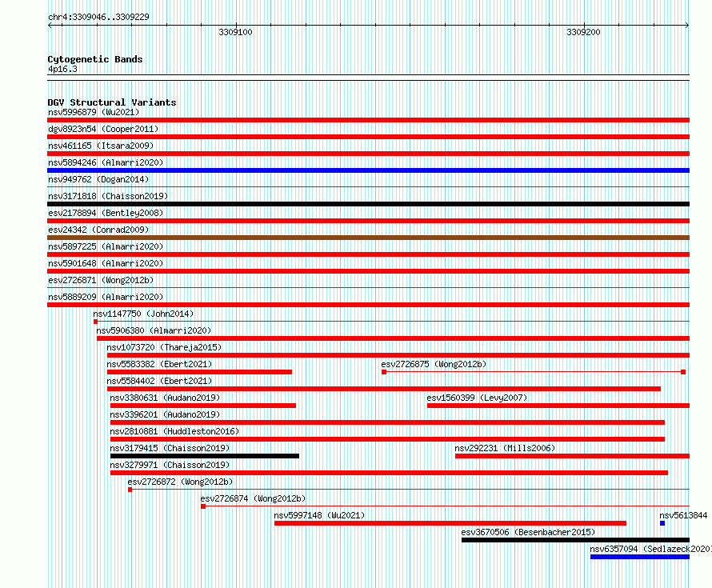The image size is (712, 588).
Task: Click nsv3179415 (Chaisson2019) label
Action: (x=170, y=448)
